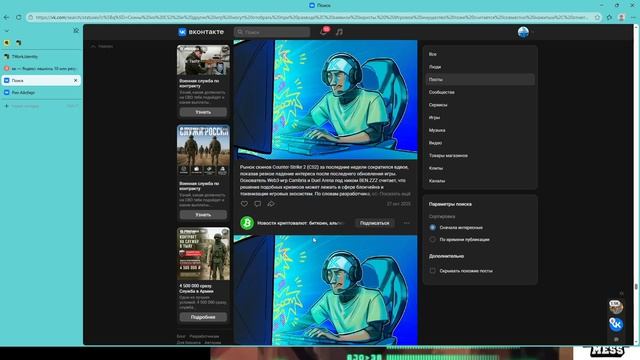Collapse the vertical tabs pane chevron

coord(7,31)
